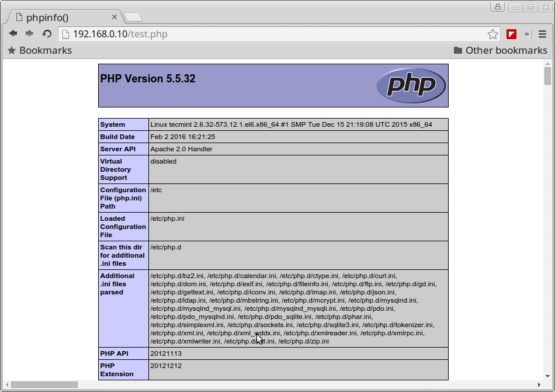Click the PHP logo image
Screen dimensions: 555x392
click(x=411, y=85)
